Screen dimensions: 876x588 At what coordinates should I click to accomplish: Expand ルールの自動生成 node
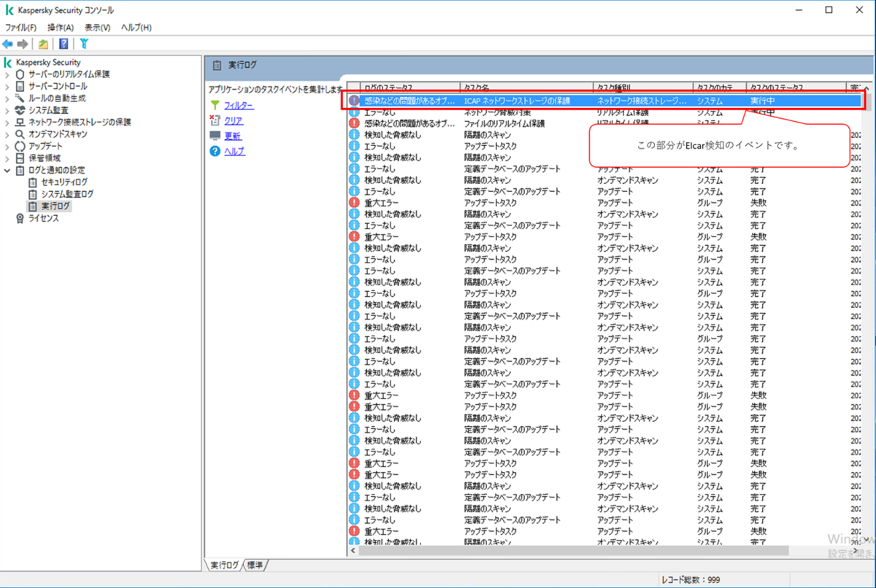[7, 98]
